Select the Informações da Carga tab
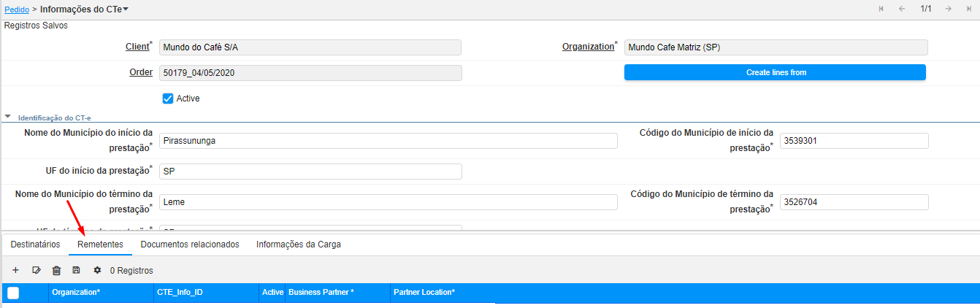980x308 pixels. [x=298, y=245]
